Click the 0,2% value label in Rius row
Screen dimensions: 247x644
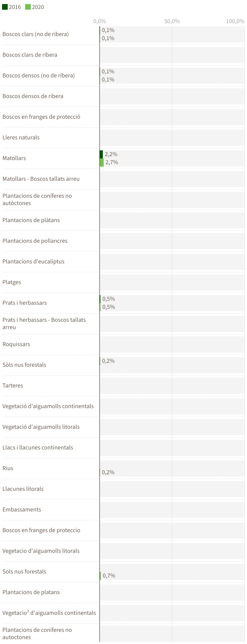(x=108, y=472)
